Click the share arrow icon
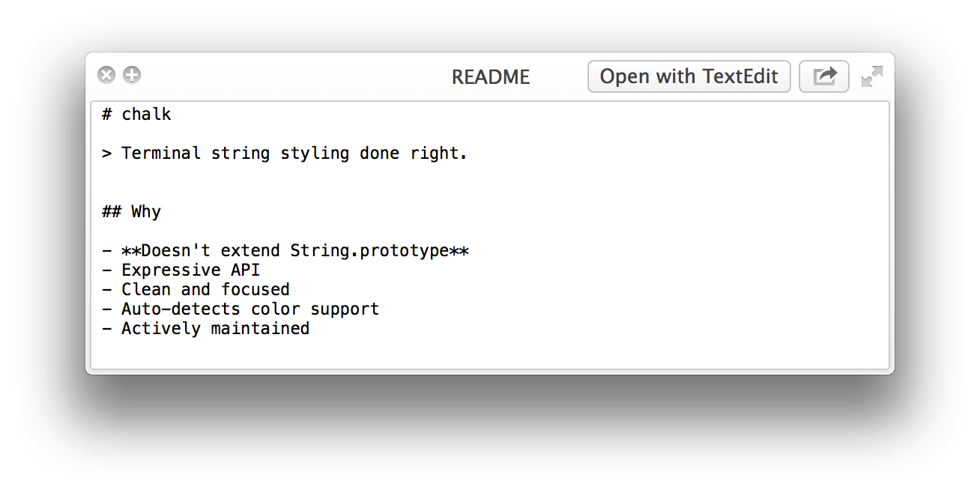 pos(824,76)
